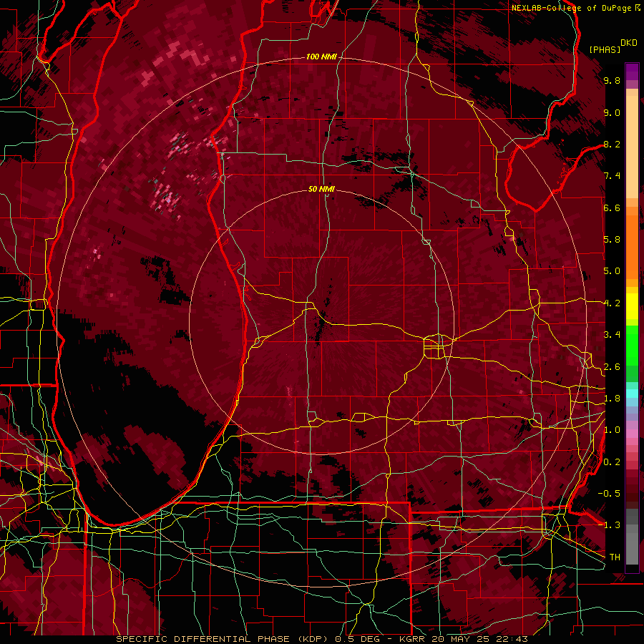The image size is (644, 644).
Task: Click the 5.8 value on the color scale
Action: 612,240
